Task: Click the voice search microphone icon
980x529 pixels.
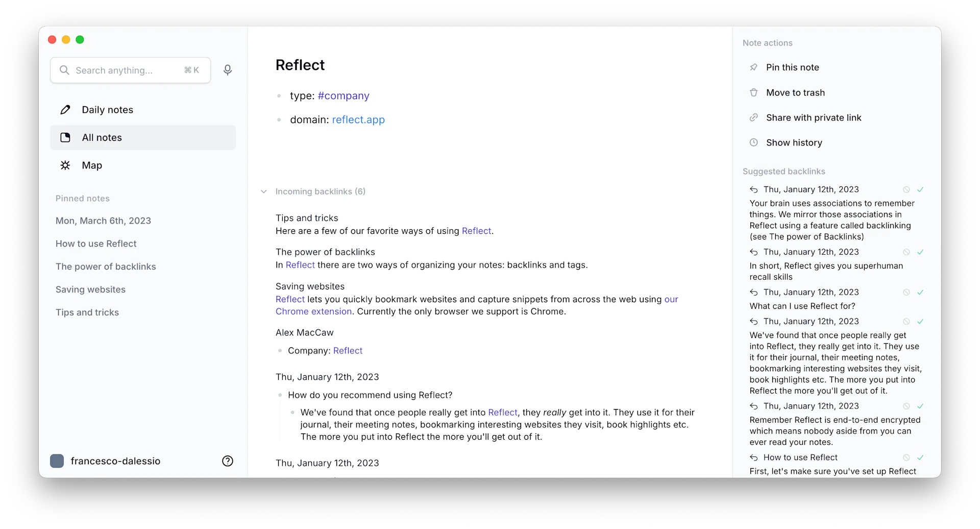Action: coord(228,70)
